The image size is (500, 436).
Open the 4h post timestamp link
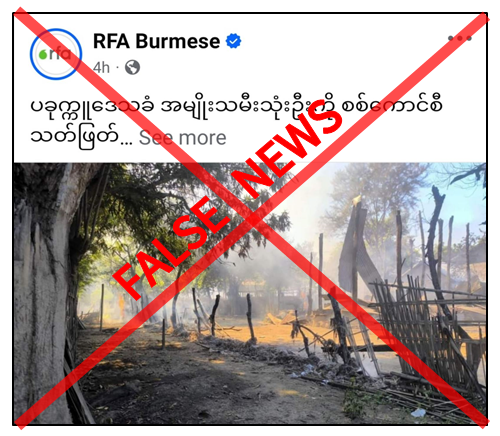point(101,68)
